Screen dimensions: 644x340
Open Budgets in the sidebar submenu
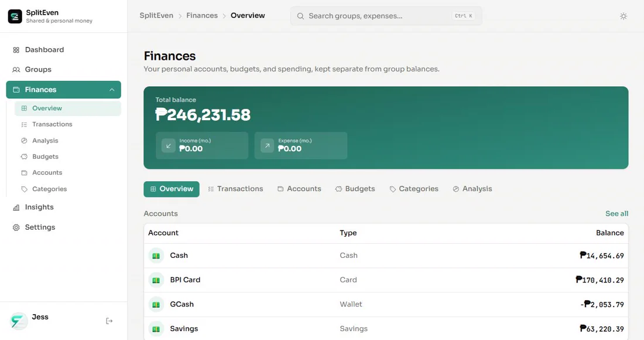click(x=68, y=157)
